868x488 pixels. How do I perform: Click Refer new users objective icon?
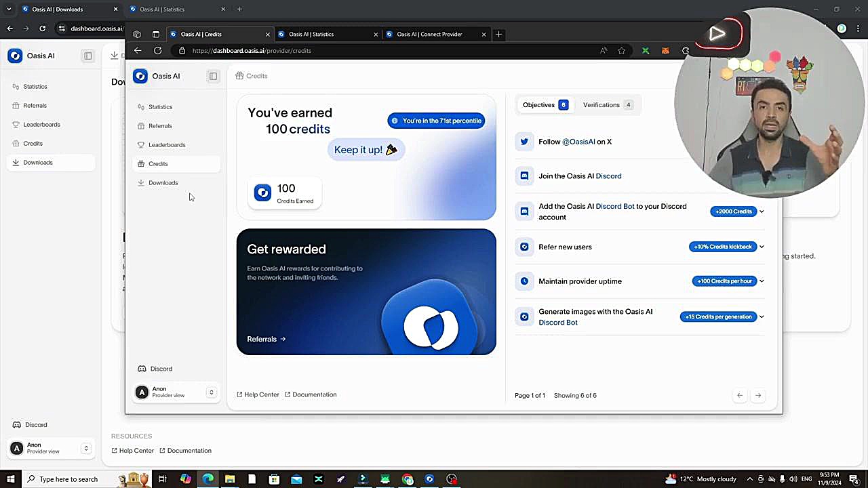(x=524, y=247)
